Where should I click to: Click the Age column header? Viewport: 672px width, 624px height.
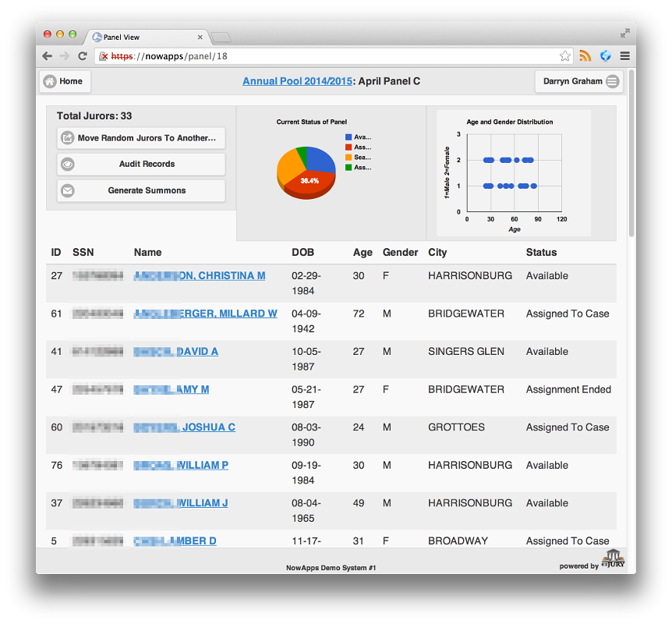[363, 253]
